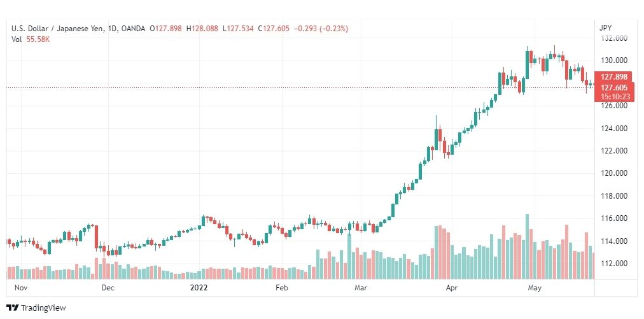The width and height of the screenshot is (644, 319).
Task: Select the 15:10:23 countdown timer label
Action: click(x=614, y=97)
